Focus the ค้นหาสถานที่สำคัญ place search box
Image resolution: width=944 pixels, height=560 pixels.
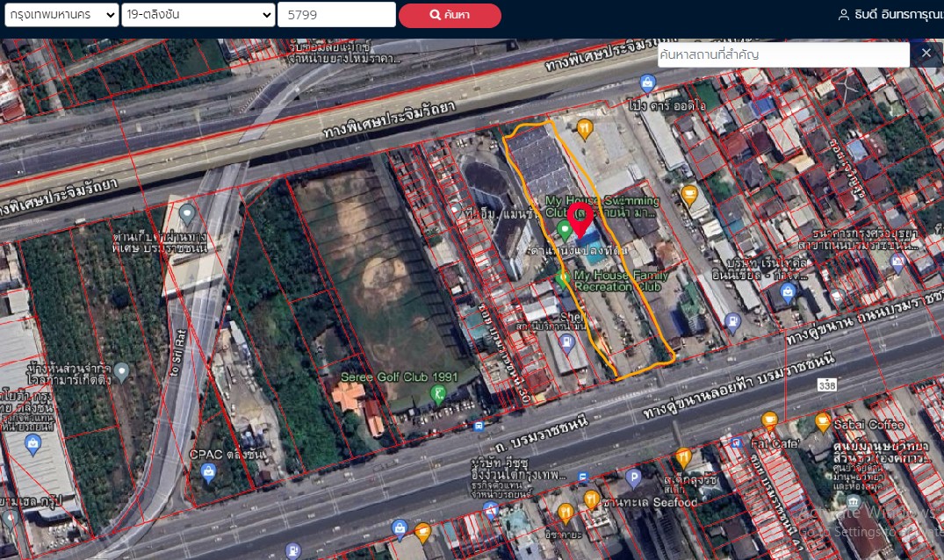click(783, 54)
